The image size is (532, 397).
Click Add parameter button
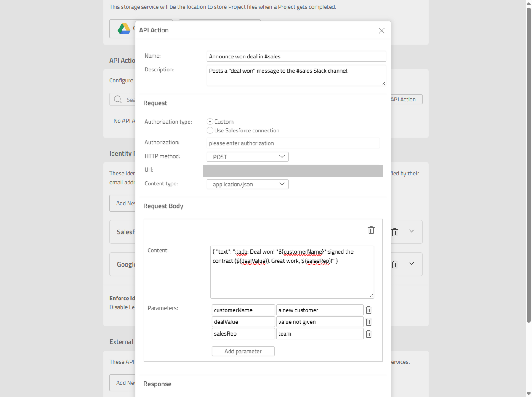pyautogui.click(x=243, y=351)
